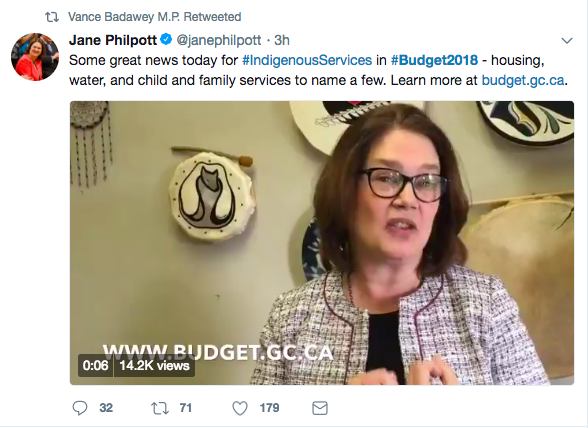The width and height of the screenshot is (588, 428).
Task: Click the 0:06 video duration badge
Action: tap(95, 365)
